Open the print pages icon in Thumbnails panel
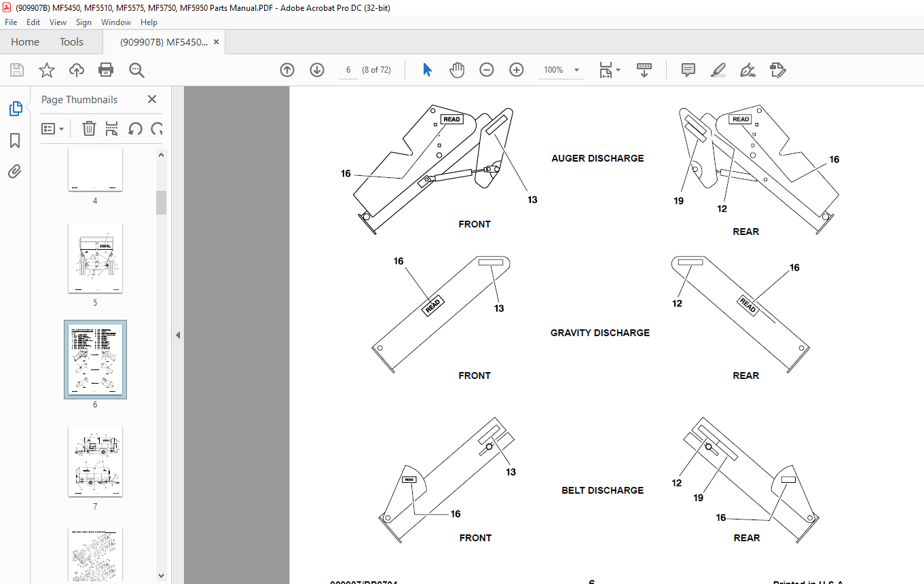 click(x=112, y=128)
